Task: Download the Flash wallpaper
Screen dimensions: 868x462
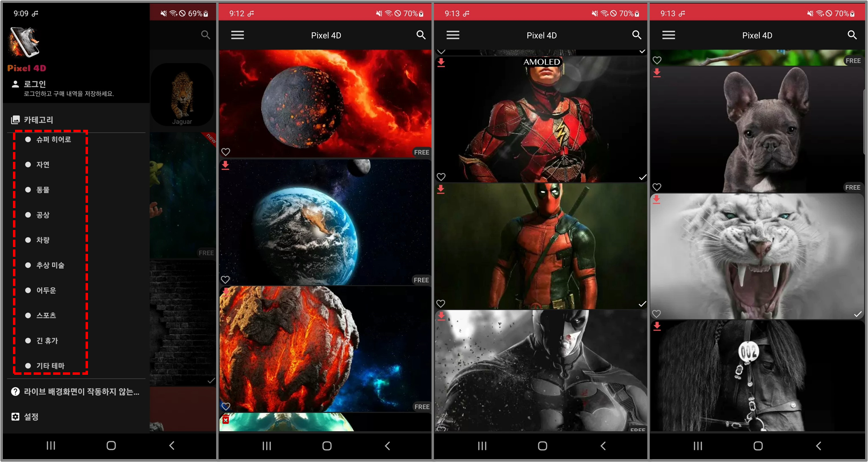Action: pos(441,62)
